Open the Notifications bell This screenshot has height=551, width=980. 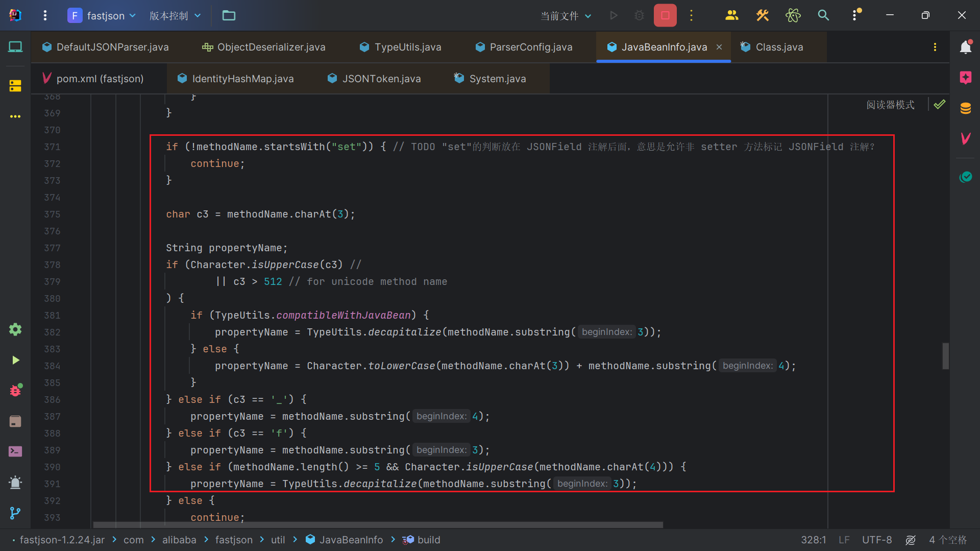click(965, 47)
